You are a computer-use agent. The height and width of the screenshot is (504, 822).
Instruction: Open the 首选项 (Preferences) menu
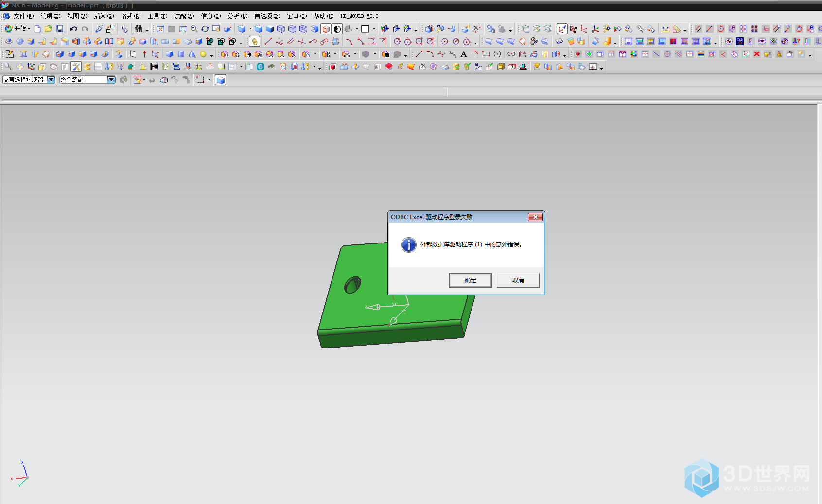(267, 16)
